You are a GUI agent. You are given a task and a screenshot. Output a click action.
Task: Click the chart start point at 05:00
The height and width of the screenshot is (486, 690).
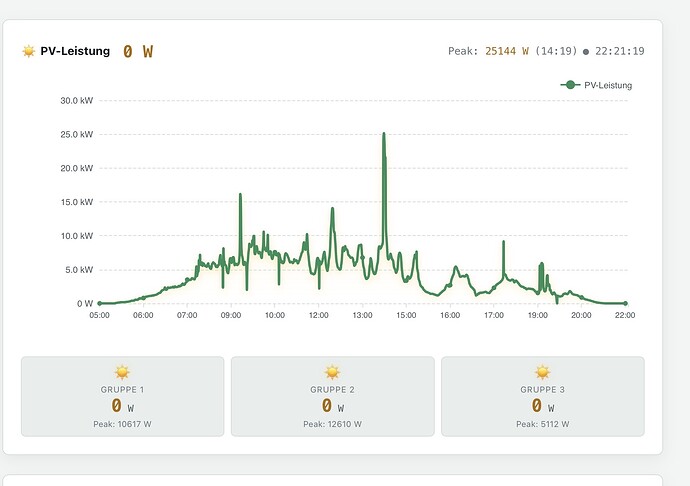pyautogui.click(x=99, y=303)
